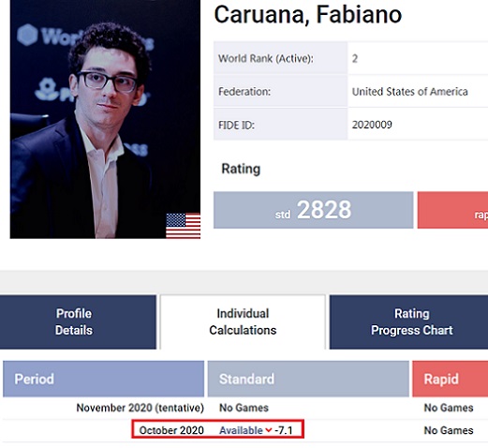Click the Caruana, Fabiano name heading
This screenshot has height=448, width=488.
coord(308,14)
